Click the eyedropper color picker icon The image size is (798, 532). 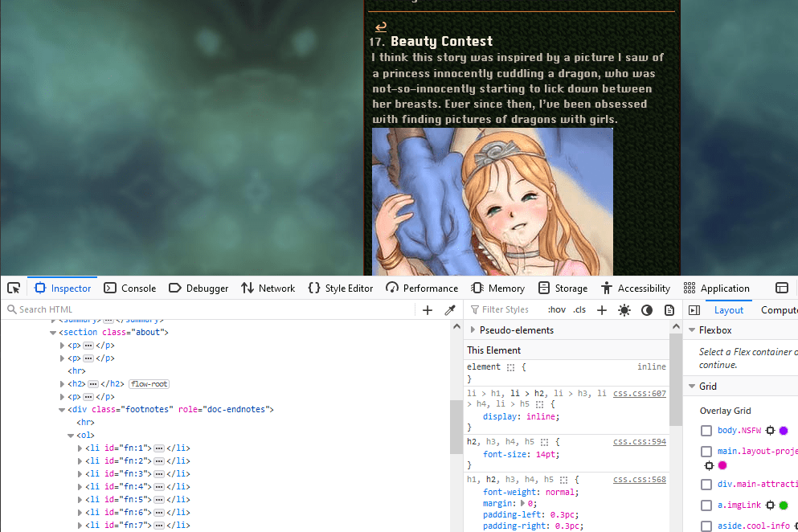(450, 310)
